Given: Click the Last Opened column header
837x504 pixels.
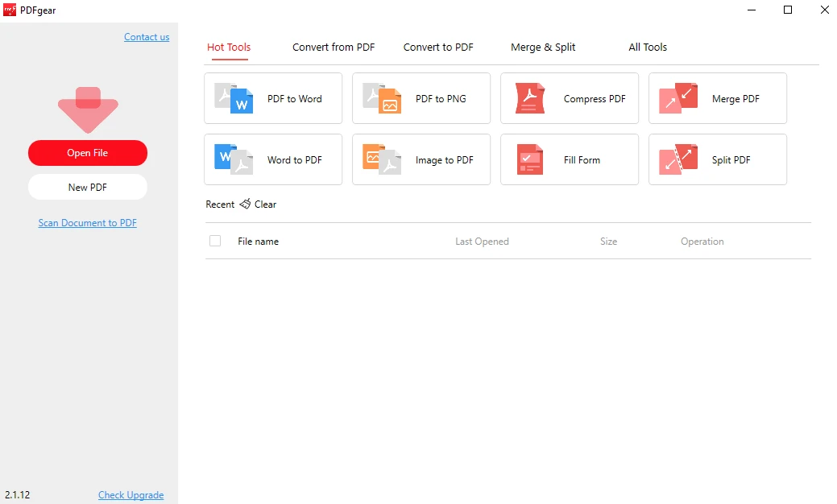Looking at the screenshot, I should pos(482,241).
